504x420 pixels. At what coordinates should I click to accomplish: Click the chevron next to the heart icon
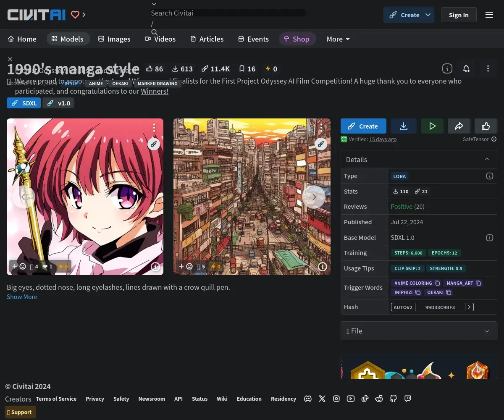pos(84,15)
